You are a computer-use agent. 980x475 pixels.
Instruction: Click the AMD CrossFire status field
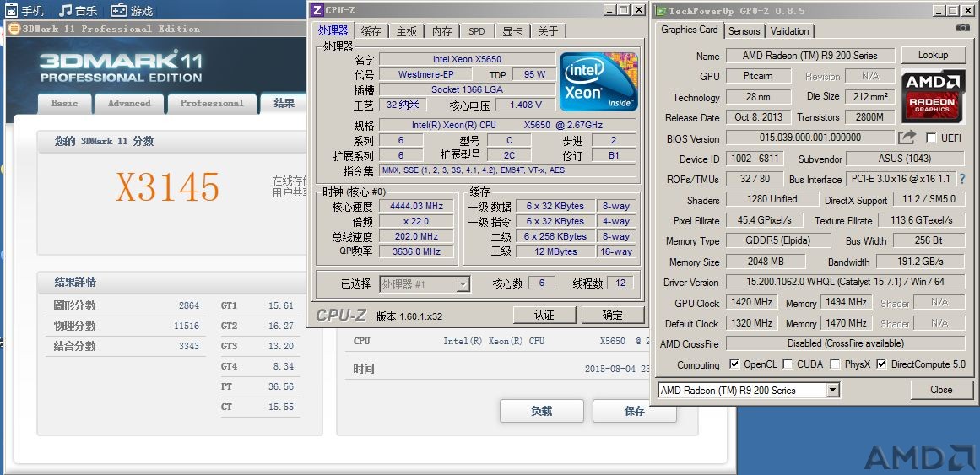point(845,343)
